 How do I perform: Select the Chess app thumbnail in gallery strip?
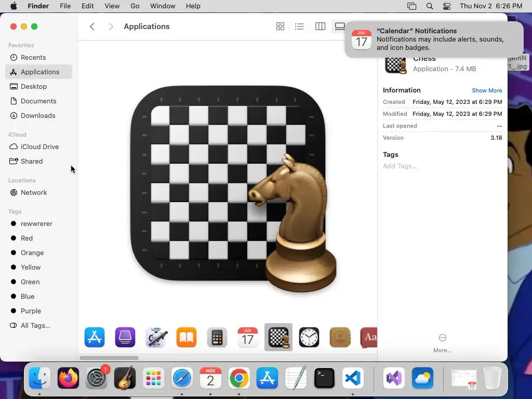[278, 337]
